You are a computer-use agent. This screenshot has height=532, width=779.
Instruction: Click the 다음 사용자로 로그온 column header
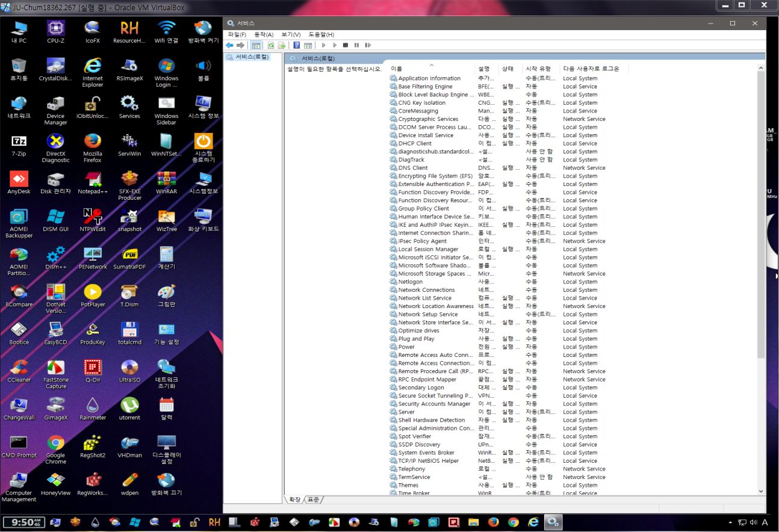[594, 69]
